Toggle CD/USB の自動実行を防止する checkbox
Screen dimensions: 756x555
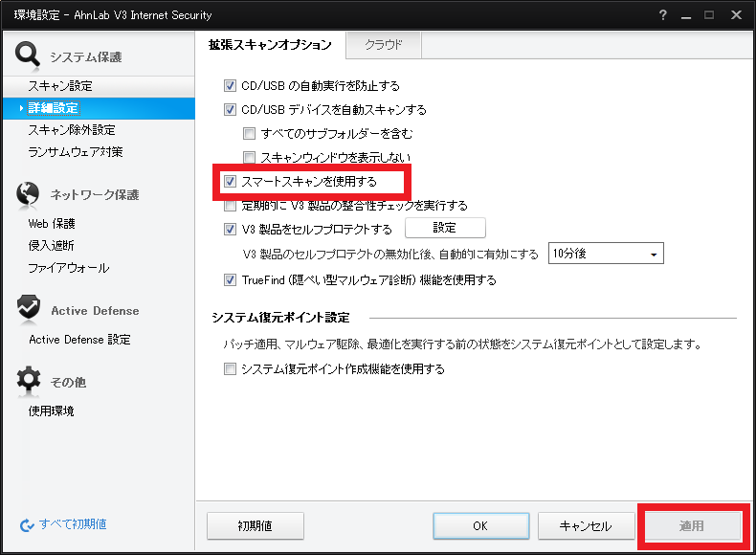230,86
